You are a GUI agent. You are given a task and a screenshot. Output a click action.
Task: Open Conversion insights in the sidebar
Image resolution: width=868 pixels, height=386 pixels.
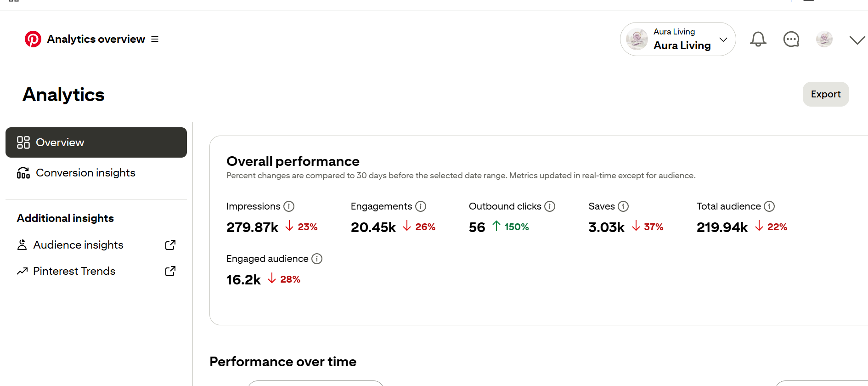point(85,173)
